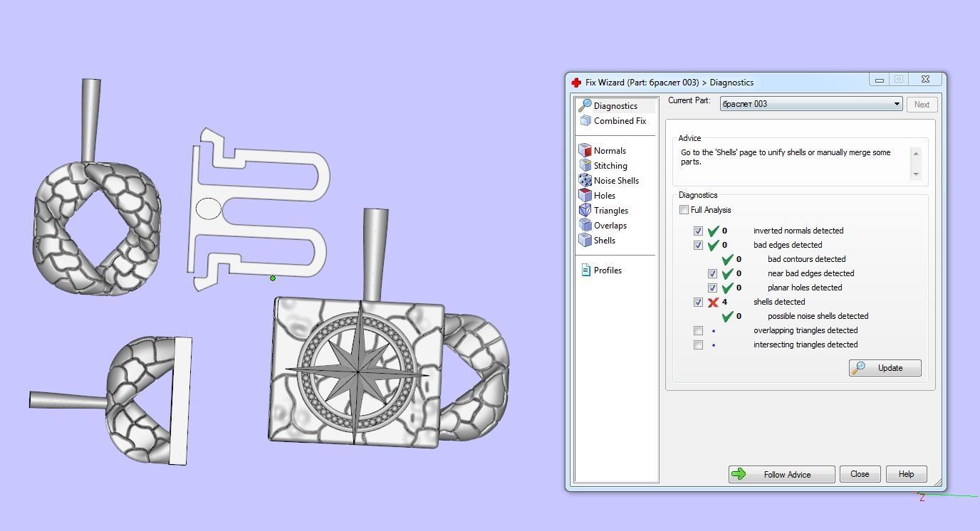Click green checkmark beside bad contours detected
Image resolution: width=980 pixels, height=531 pixels.
coord(727,259)
